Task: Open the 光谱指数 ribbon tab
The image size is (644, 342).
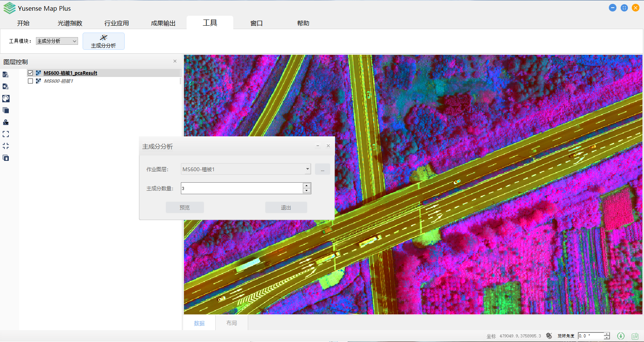Action: [70, 23]
